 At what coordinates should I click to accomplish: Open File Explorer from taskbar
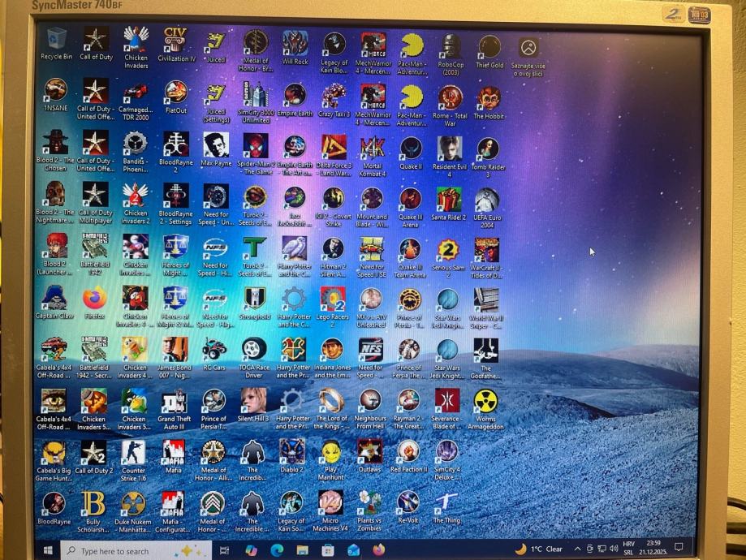pyautogui.click(x=302, y=550)
